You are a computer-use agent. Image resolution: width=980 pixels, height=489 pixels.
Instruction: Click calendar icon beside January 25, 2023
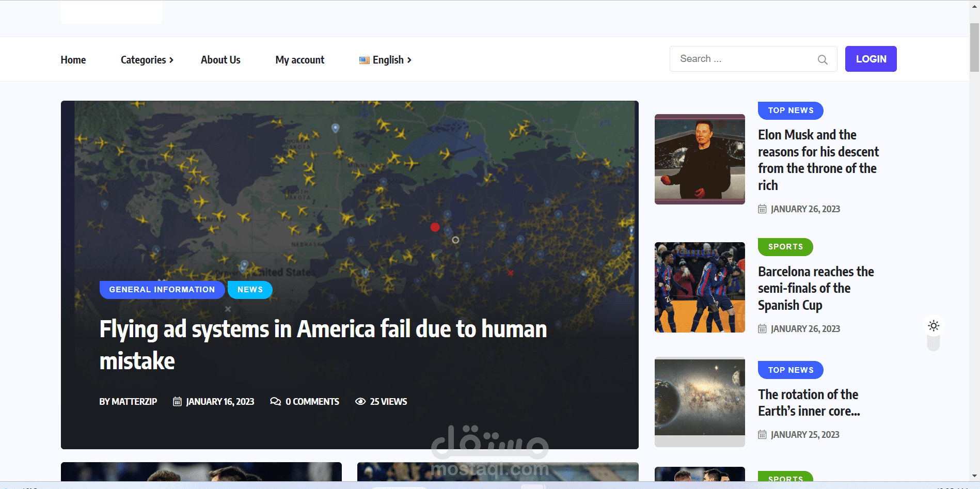[x=762, y=435]
